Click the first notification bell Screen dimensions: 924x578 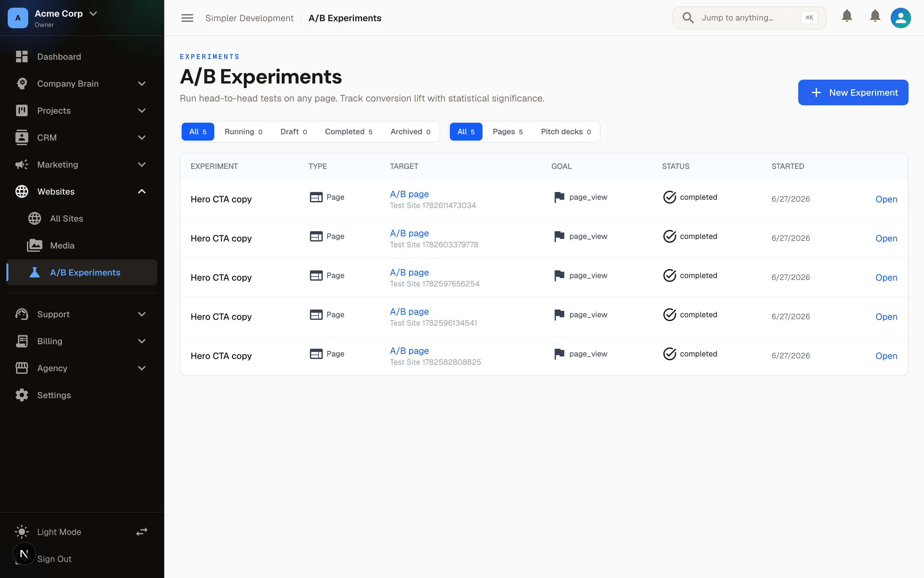(x=847, y=16)
